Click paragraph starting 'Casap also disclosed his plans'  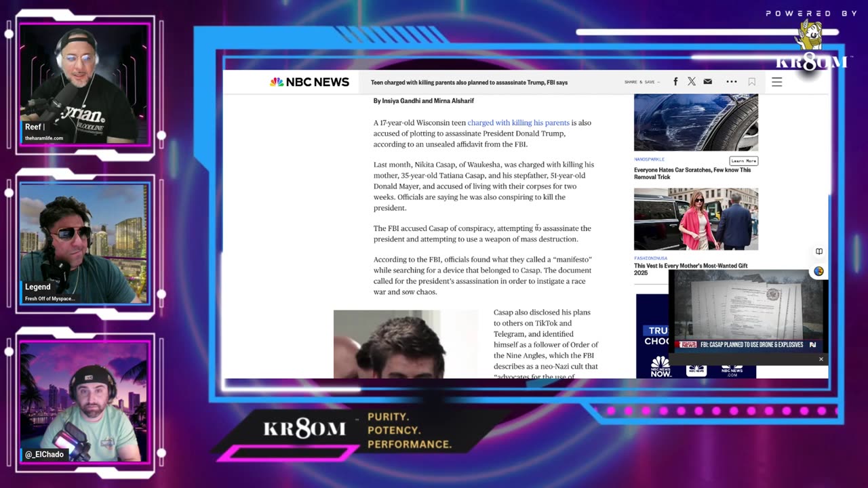point(546,344)
